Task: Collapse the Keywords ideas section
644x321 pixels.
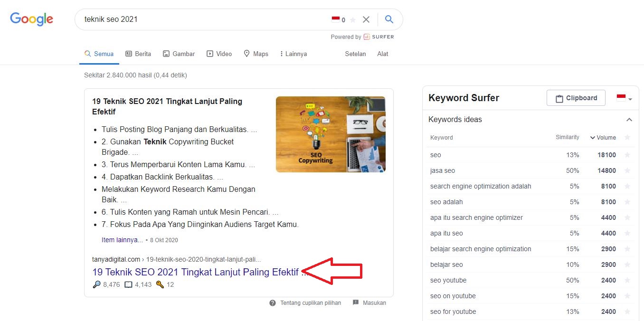Action: pyautogui.click(x=629, y=120)
